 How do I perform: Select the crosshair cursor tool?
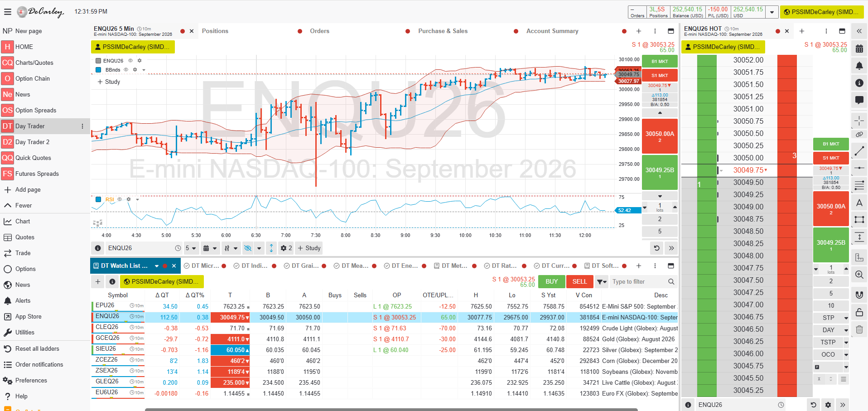pos(859,121)
